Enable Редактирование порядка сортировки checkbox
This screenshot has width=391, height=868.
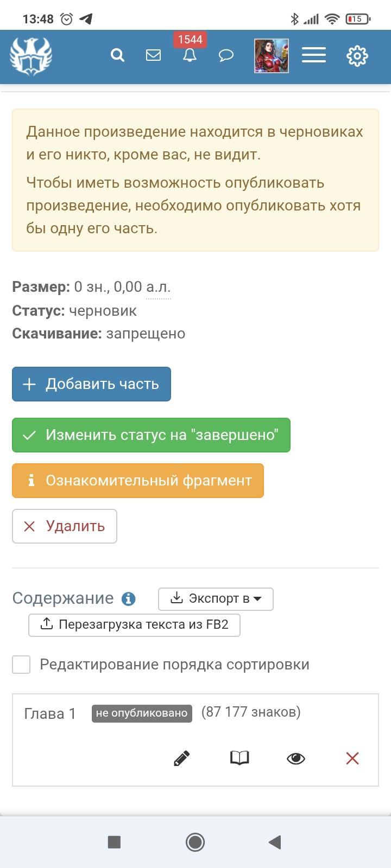tap(22, 665)
